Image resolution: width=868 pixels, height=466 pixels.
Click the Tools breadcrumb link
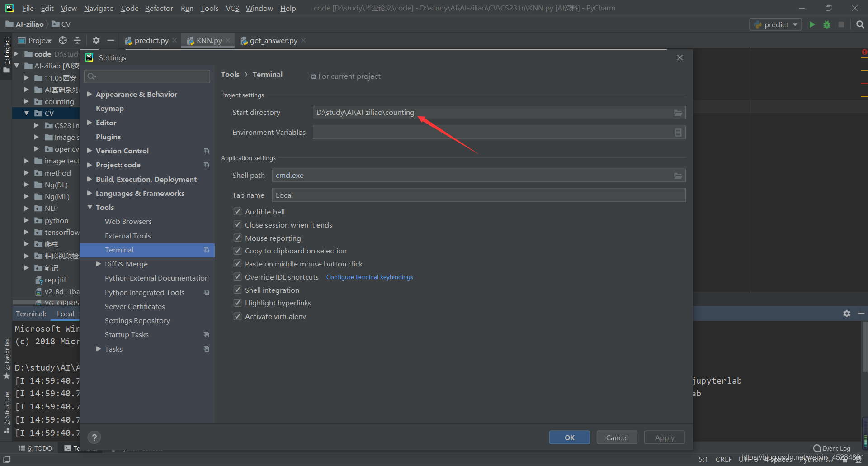tap(230, 74)
